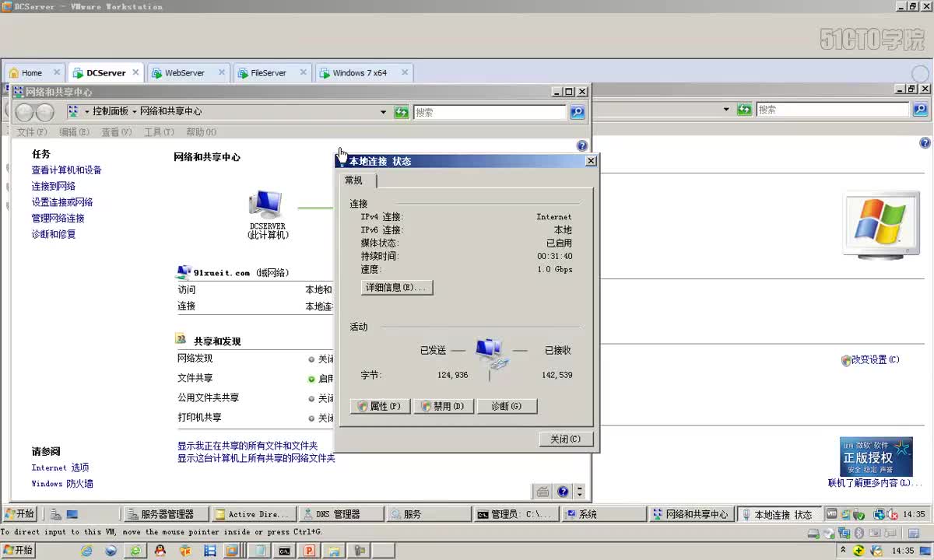
Task: Click Internet Explorer icon on host taskbar
Action: point(86,551)
